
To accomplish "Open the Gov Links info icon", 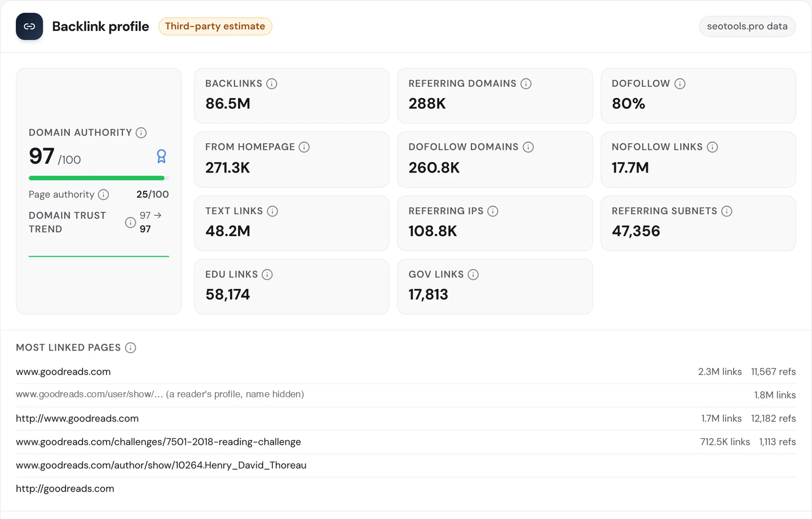I will (473, 274).
